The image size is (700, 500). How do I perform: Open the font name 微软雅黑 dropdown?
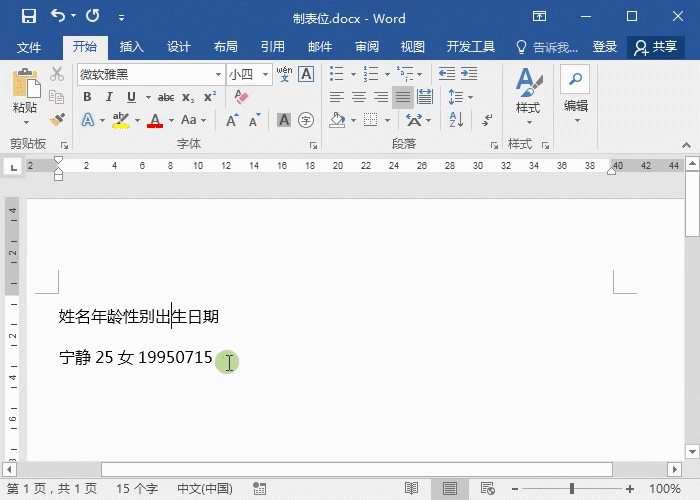pos(218,75)
